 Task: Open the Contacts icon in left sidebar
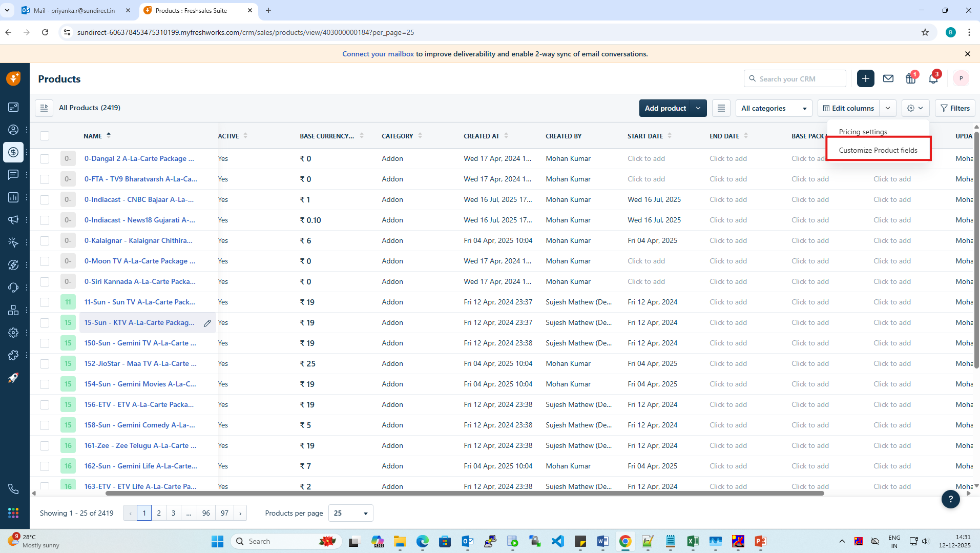(x=13, y=130)
